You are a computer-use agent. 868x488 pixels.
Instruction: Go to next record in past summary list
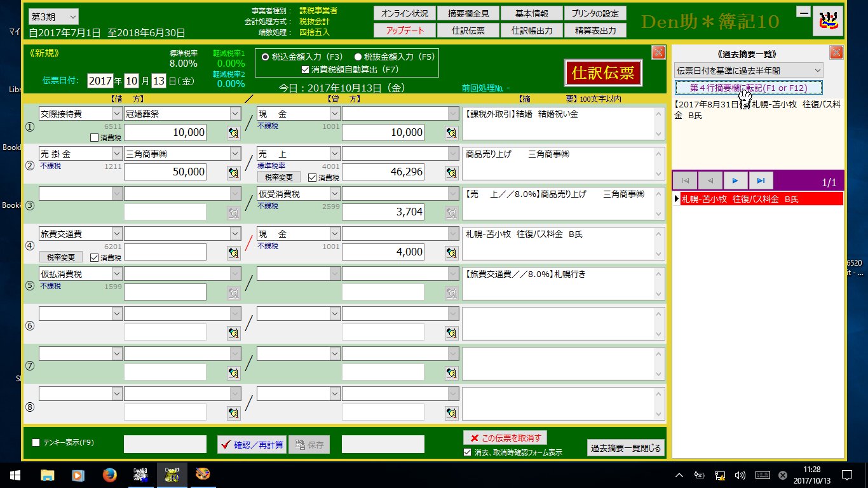(x=735, y=180)
